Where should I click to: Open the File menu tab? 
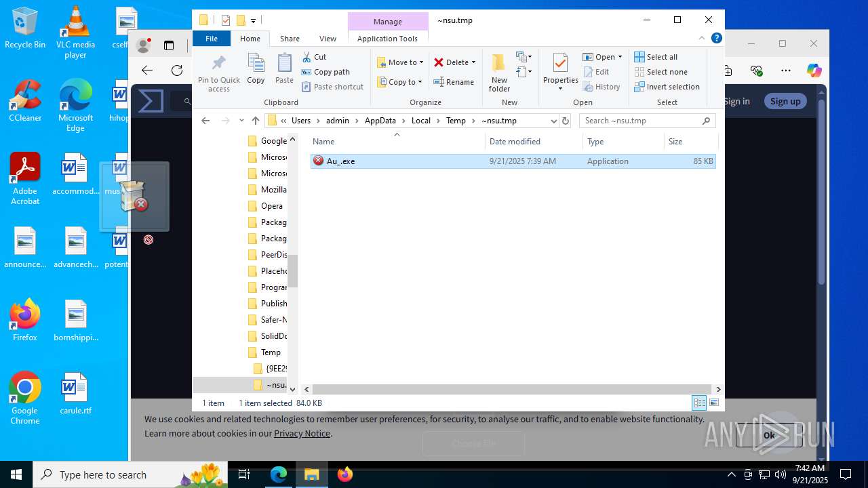(212, 39)
